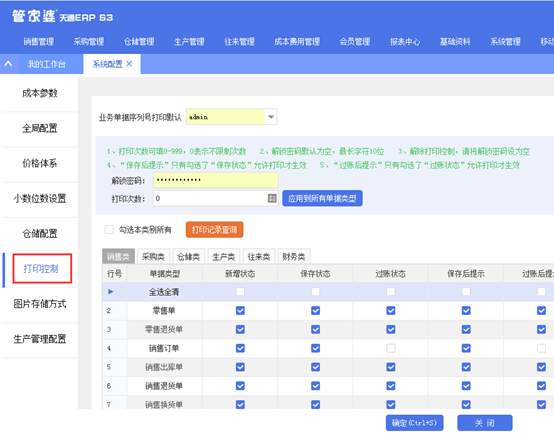Screen dimensions: 554x436
Task: Open the 系统管理 menu
Action: pyautogui.click(x=505, y=41)
